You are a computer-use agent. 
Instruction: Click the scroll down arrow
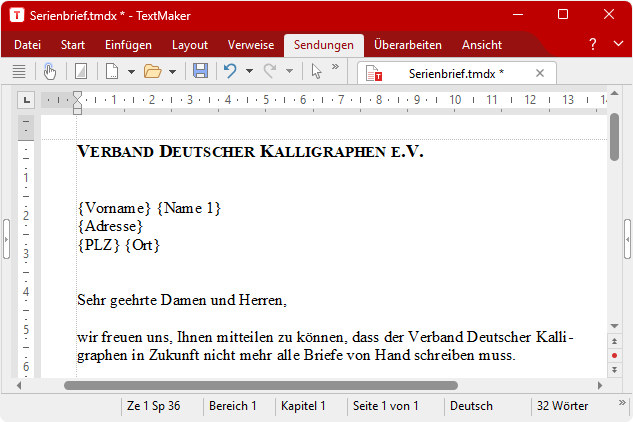pyautogui.click(x=614, y=326)
